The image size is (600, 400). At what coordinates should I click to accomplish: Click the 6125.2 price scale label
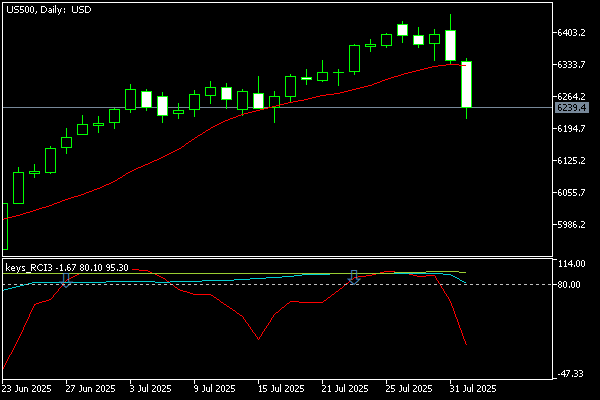(571, 160)
